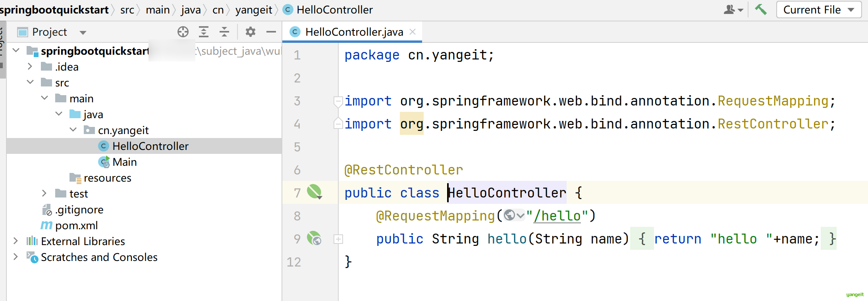Click the request mapping gutter icon on line 9

tap(314, 238)
